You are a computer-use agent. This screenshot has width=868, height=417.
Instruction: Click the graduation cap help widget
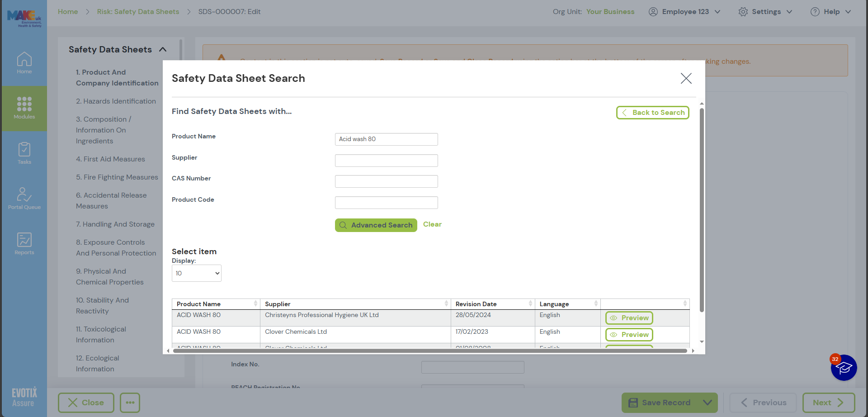pos(844,368)
